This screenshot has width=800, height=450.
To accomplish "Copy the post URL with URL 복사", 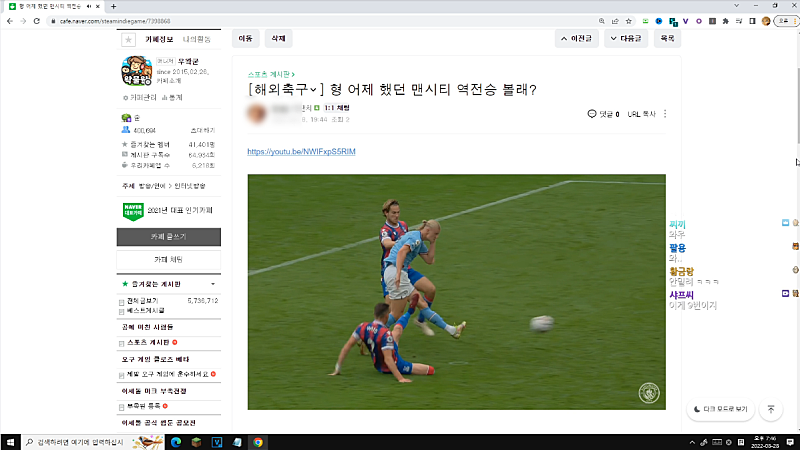I will 641,114.
